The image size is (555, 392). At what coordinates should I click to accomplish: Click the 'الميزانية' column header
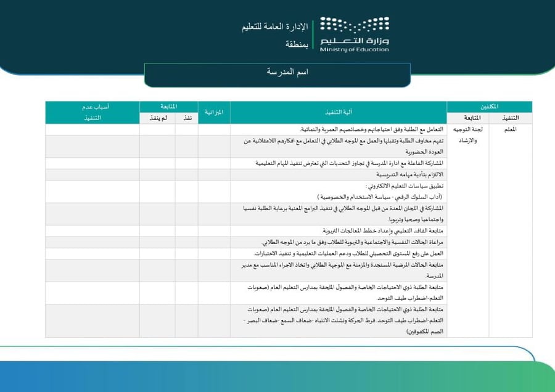click(x=214, y=113)
